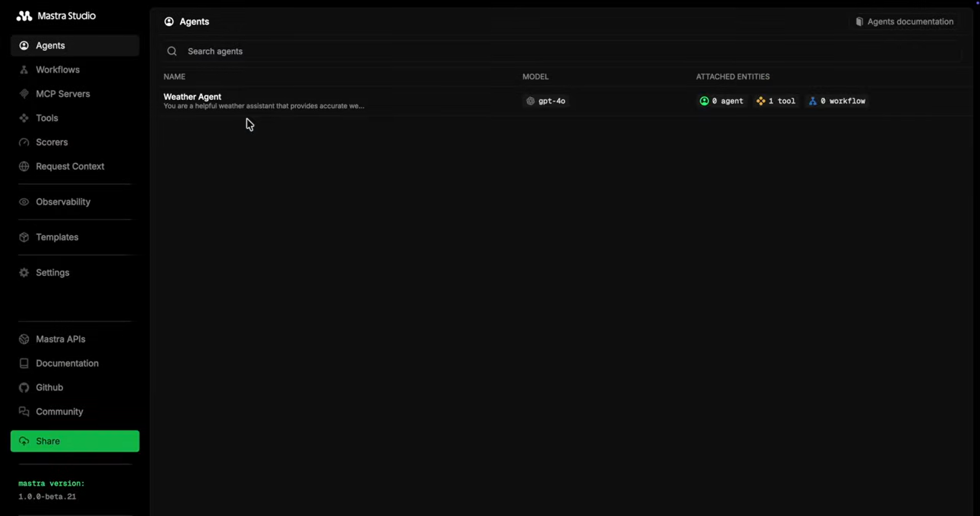Click the Mastra APIs icon
980x516 pixels.
(x=24, y=339)
